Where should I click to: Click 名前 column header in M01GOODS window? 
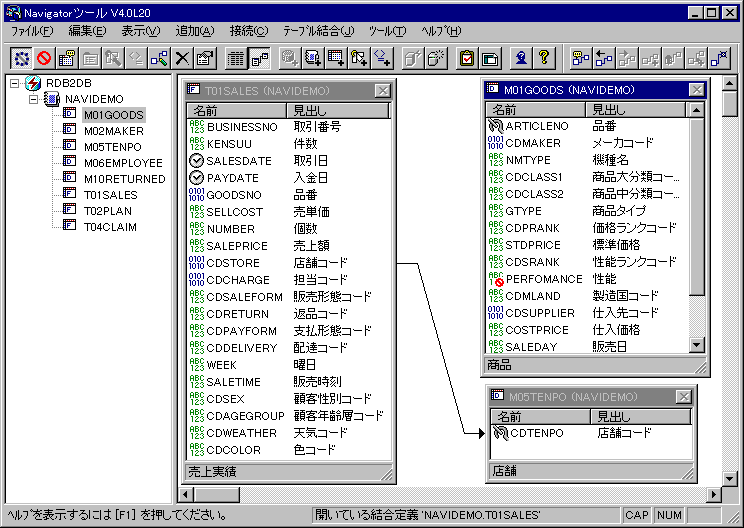point(536,110)
